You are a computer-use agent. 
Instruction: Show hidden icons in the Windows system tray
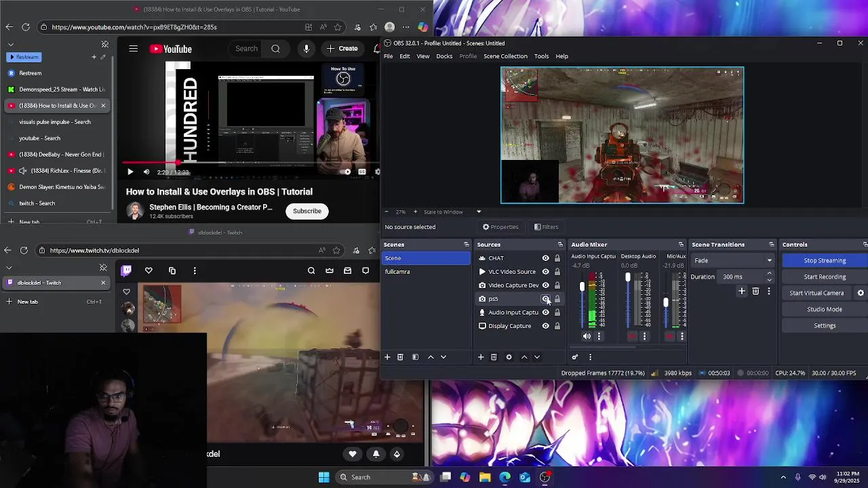tap(783, 477)
